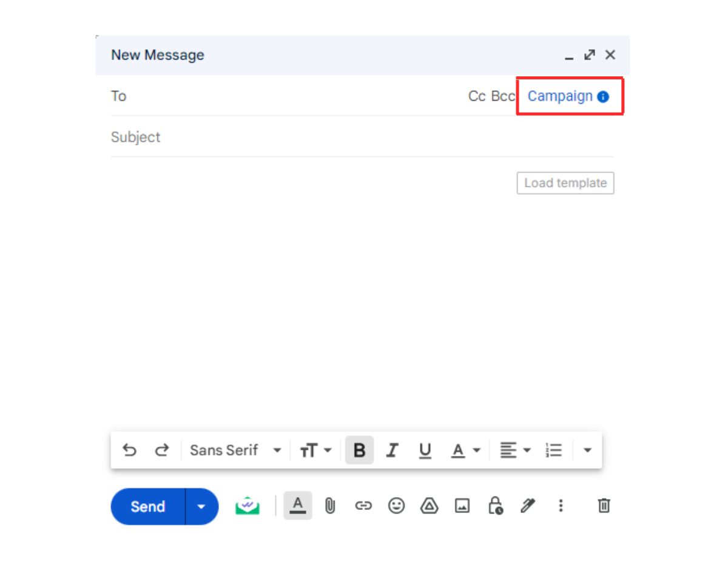Click the blue Send button

(147, 507)
